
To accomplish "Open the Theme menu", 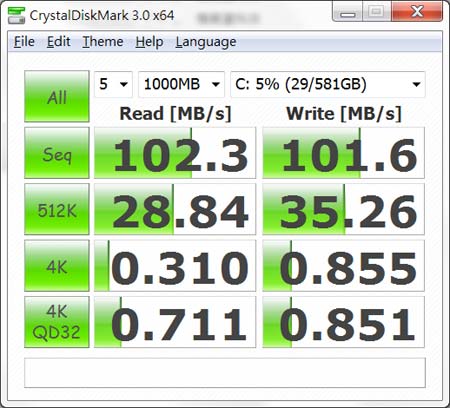I will [103, 42].
